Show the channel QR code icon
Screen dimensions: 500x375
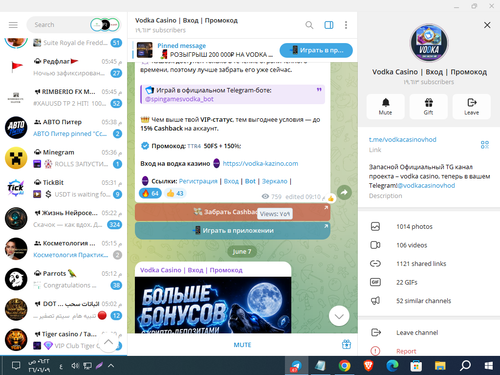(x=485, y=144)
